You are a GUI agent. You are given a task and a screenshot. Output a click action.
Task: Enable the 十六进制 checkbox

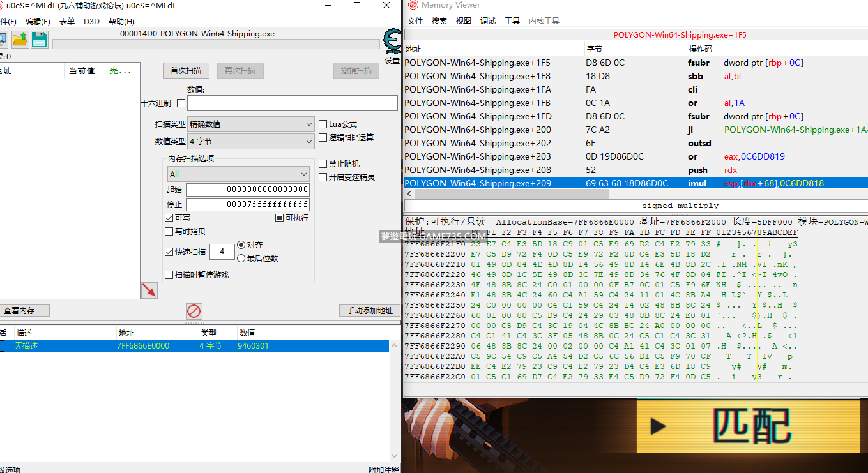coord(181,103)
